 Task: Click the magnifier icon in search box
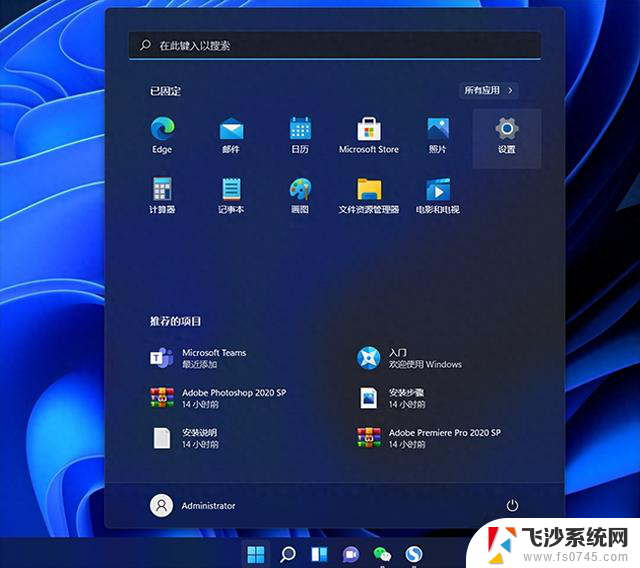click(145, 45)
